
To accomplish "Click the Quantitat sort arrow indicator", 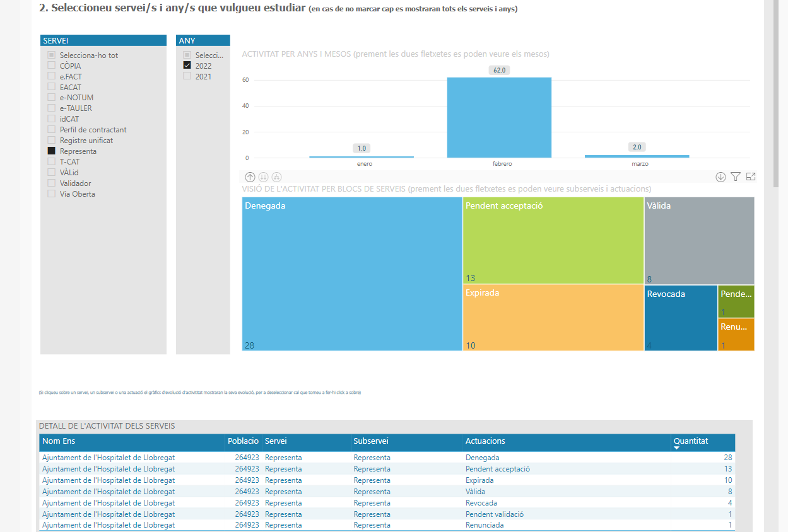I will 677,448.
